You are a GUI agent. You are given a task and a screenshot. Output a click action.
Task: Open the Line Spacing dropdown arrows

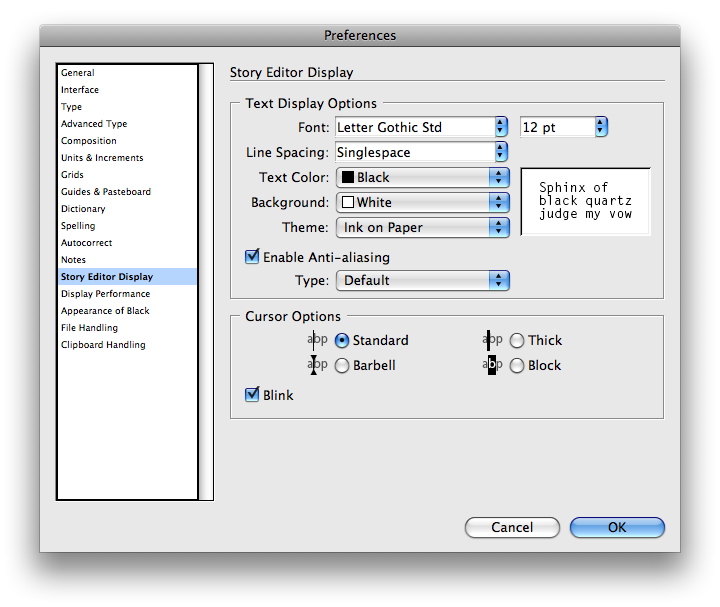coord(501,152)
